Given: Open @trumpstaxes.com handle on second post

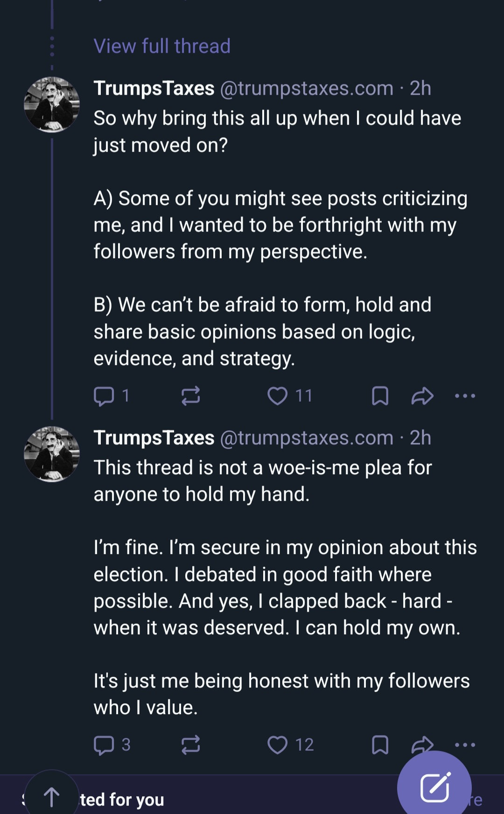Looking at the screenshot, I should [306, 438].
